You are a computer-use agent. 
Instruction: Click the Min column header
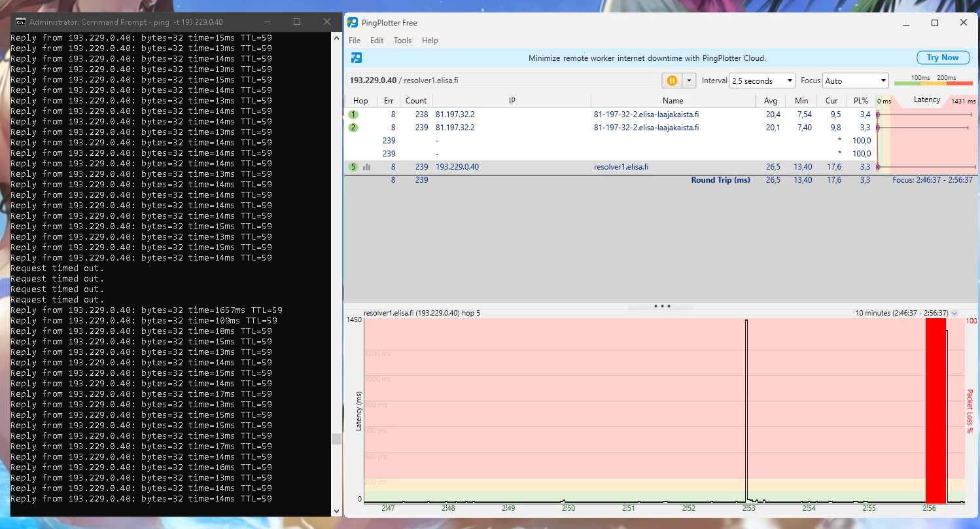pos(801,101)
